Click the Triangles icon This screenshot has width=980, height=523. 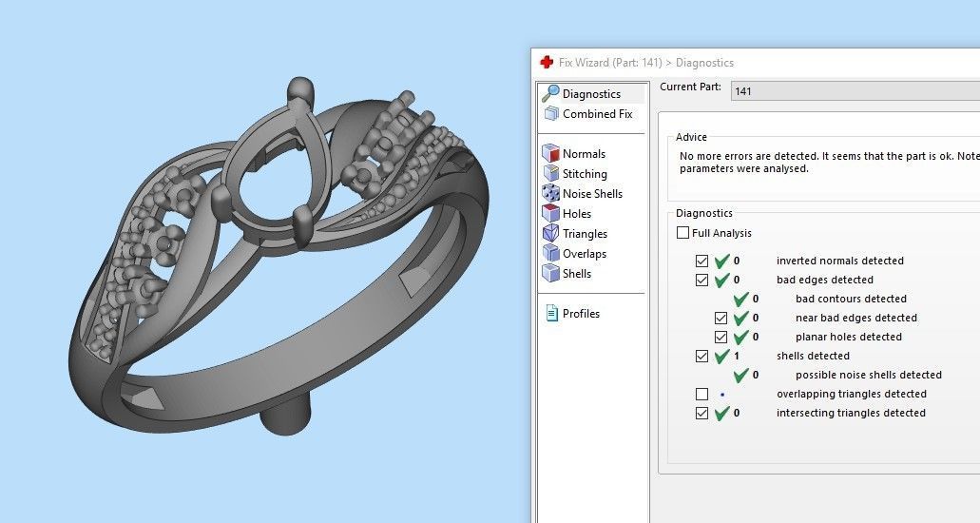tap(550, 233)
